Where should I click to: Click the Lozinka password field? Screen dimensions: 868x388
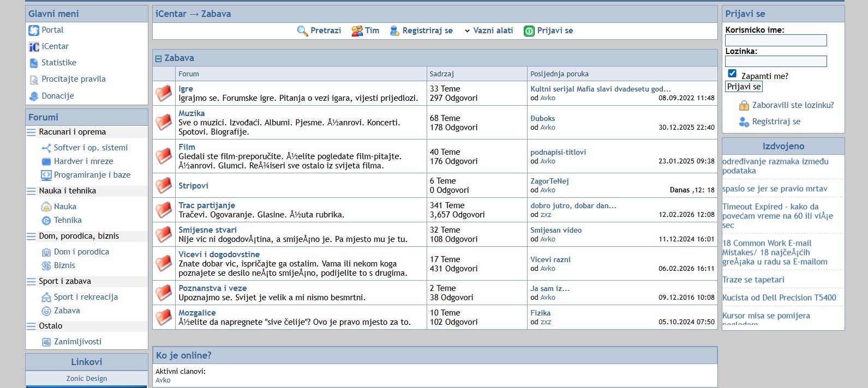pyautogui.click(x=775, y=62)
